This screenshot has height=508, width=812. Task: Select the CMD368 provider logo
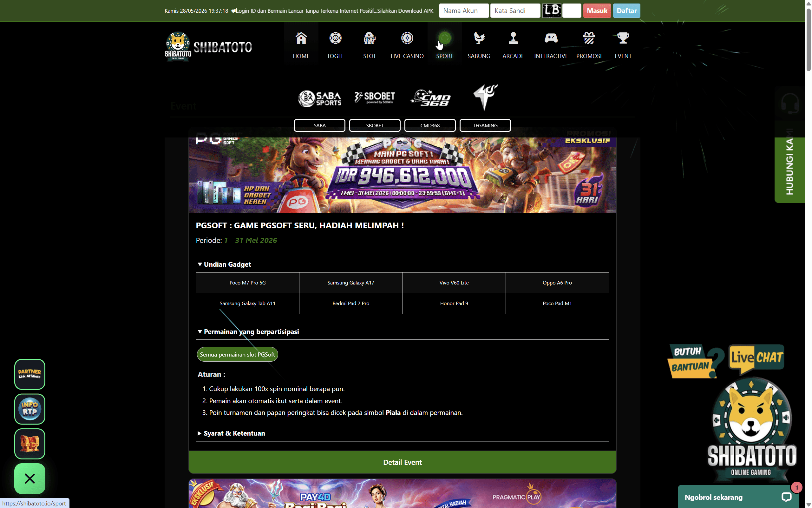tap(430, 98)
